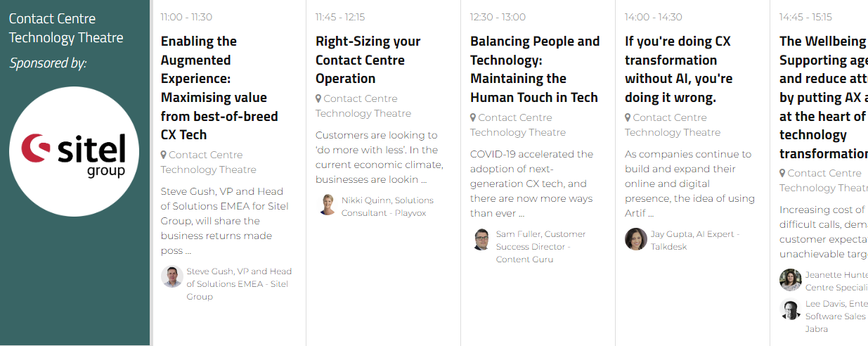Click location pin under Balancing People session
The width and height of the screenshot is (868, 346).
473,118
